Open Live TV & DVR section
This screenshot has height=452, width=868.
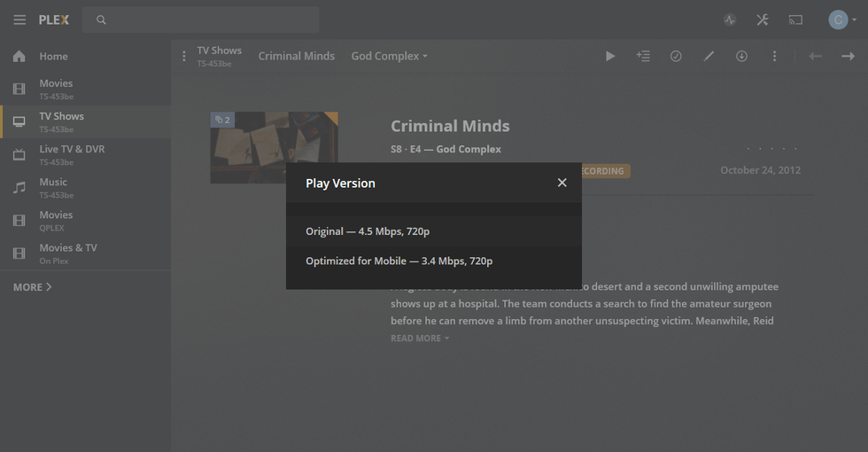point(85,154)
